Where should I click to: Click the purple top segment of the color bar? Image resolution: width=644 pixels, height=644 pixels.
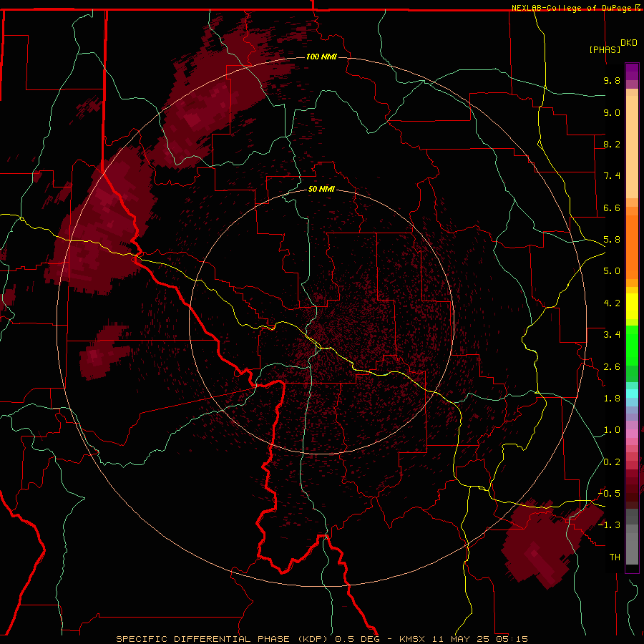632,72
